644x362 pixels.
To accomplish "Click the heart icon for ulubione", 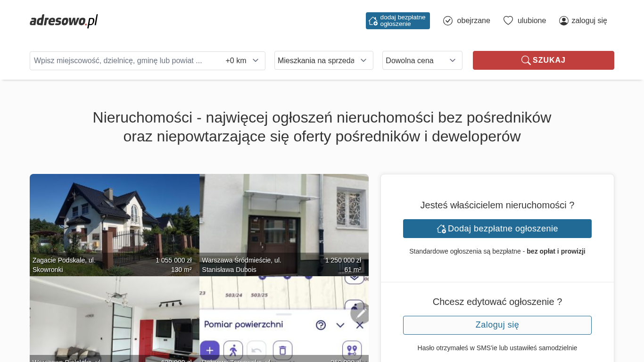I will click(508, 21).
